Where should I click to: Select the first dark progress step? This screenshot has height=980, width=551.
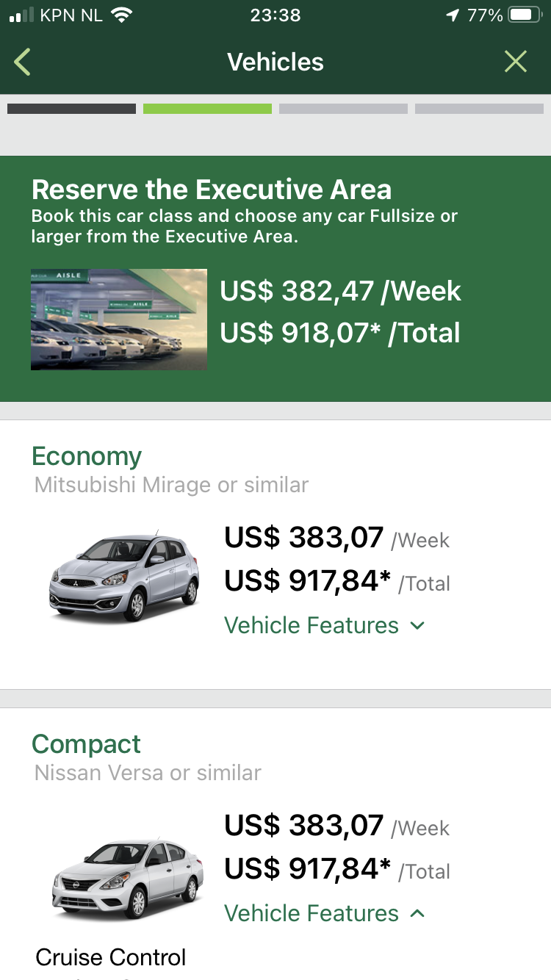[71, 109]
